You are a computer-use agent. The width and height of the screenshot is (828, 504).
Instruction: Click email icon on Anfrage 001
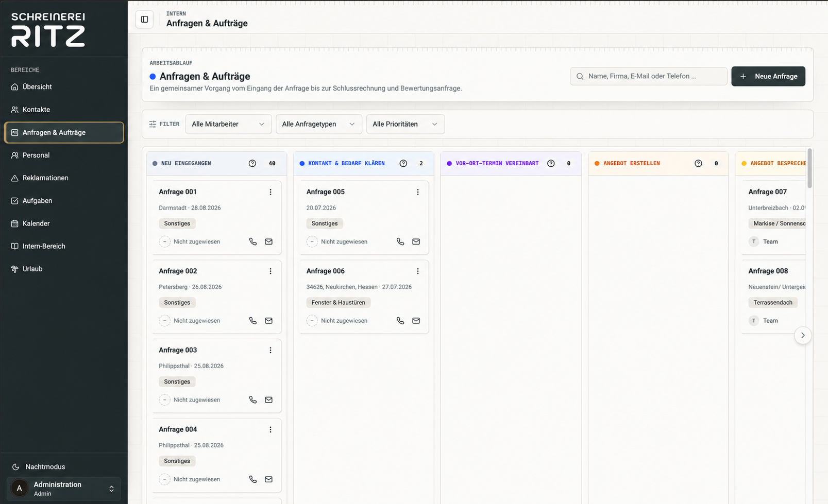click(x=268, y=241)
